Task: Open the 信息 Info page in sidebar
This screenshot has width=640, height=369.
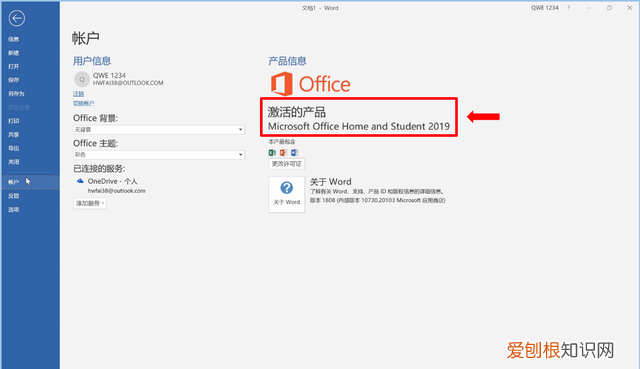Action: pyautogui.click(x=13, y=39)
